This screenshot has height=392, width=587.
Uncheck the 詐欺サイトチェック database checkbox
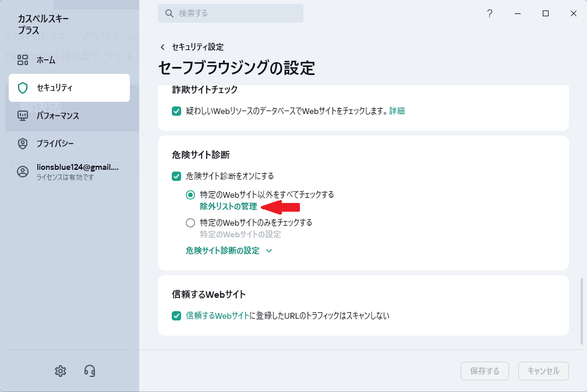coord(176,111)
